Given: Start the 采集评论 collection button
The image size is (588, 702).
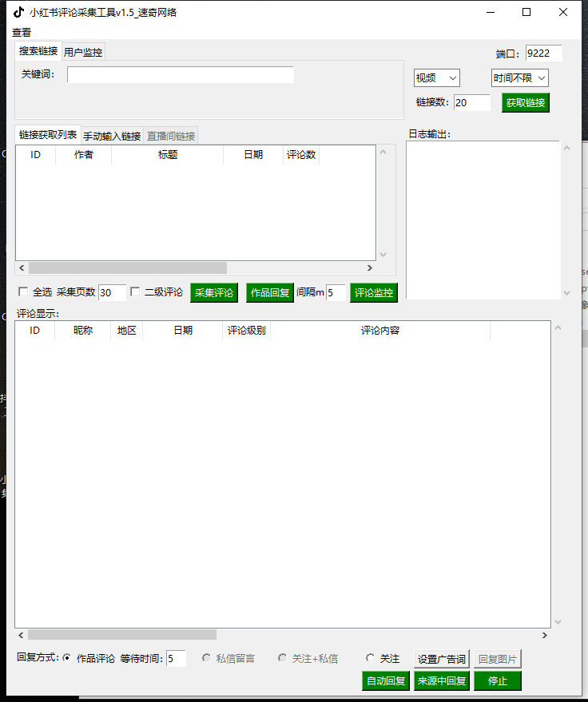Looking at the screenshot, I should [214, 293].
